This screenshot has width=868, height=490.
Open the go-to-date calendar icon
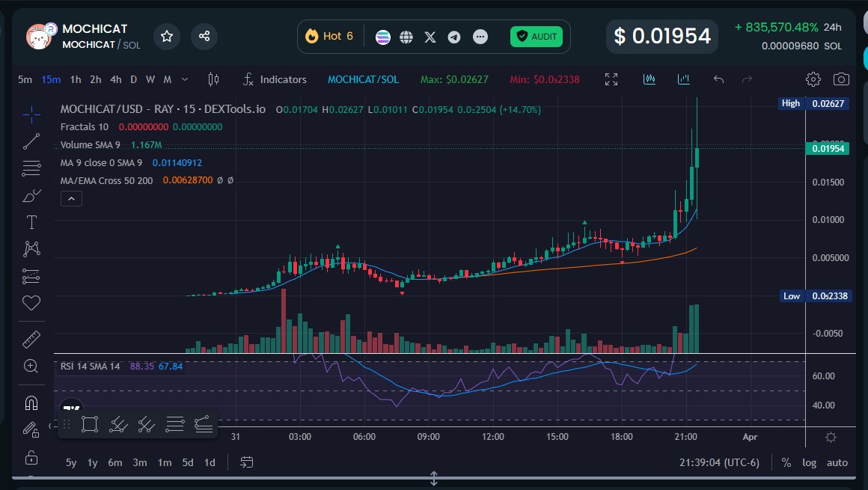click(247, 462)
